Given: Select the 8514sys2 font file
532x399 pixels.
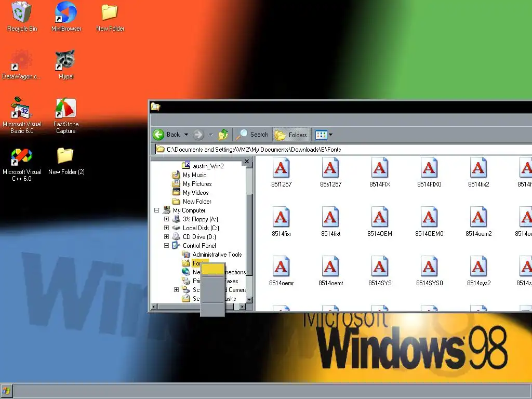Looking at the screenshot, I should tap(478, 271).
